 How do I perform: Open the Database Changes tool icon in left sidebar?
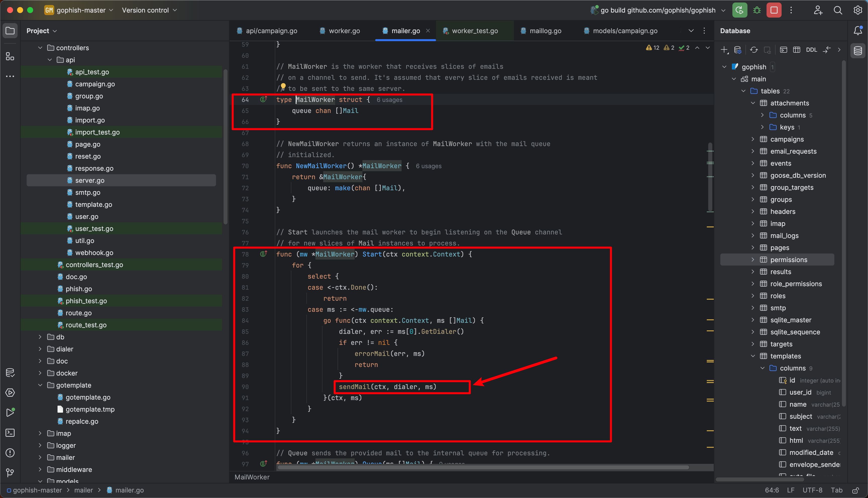pyautogui.click(x=10, y=372)
